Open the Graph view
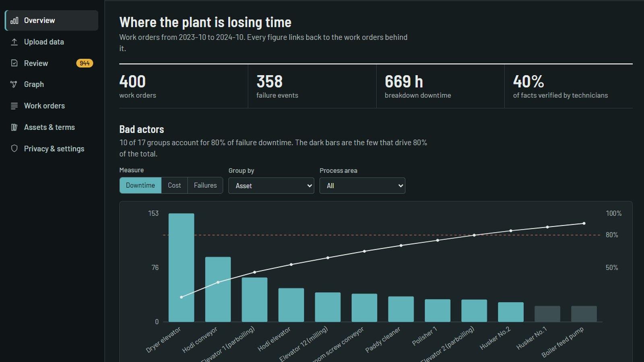The width and height of the screenshot is (644, 362). click(x=52, y=84)
